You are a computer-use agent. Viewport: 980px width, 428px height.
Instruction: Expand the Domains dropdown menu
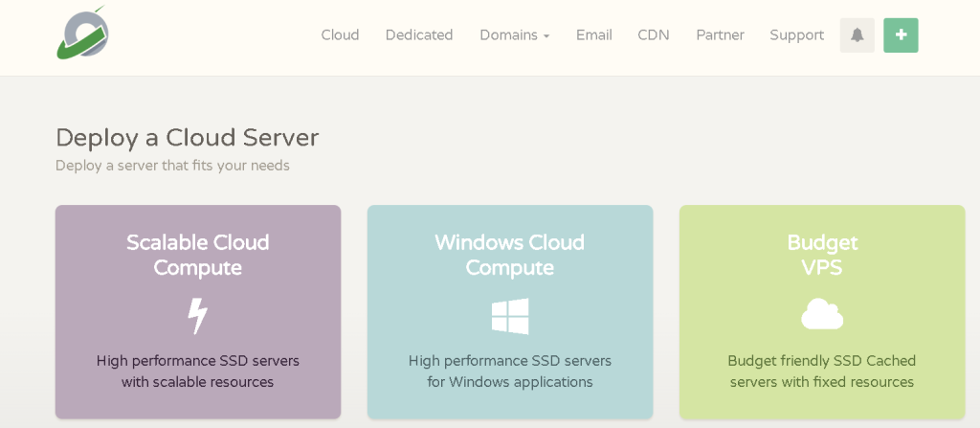click(x=514, y=35)
